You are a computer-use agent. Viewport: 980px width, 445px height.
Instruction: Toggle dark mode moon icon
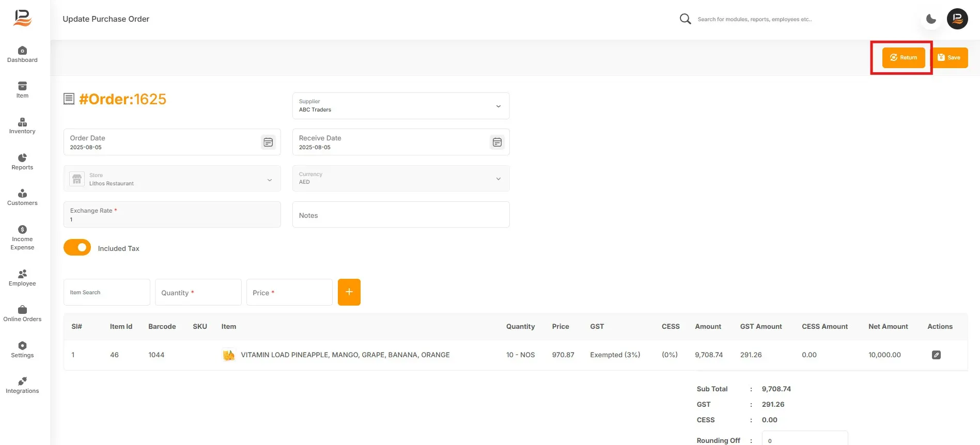(x=931, y=19)
